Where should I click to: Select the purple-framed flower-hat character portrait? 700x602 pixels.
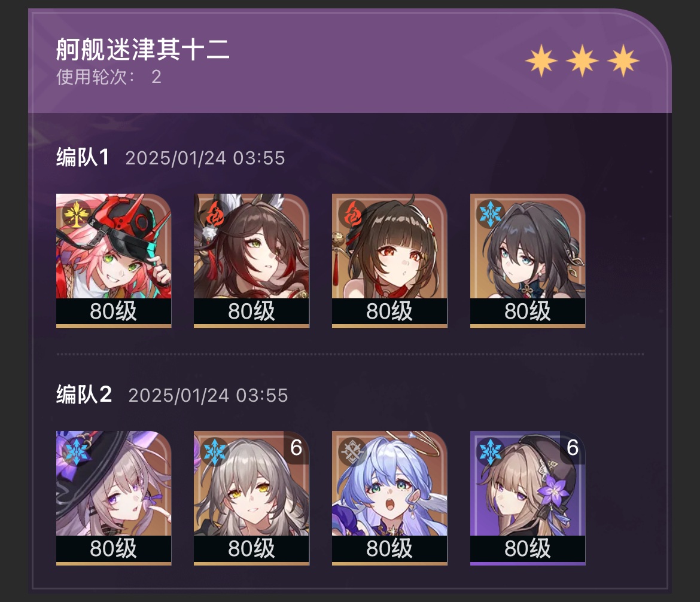(528, 497)
